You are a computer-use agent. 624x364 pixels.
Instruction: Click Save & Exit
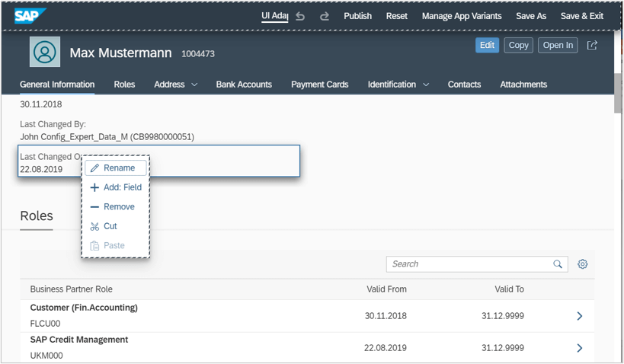point(582,16)
